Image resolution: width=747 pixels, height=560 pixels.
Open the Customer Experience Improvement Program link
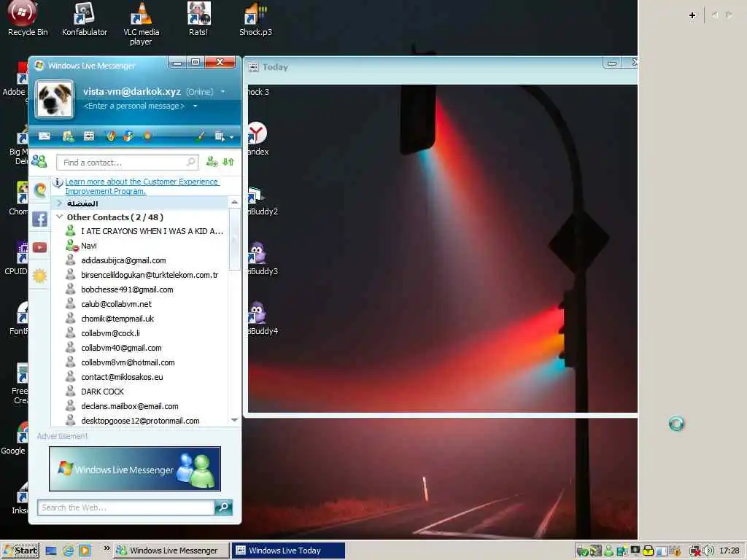142,186
